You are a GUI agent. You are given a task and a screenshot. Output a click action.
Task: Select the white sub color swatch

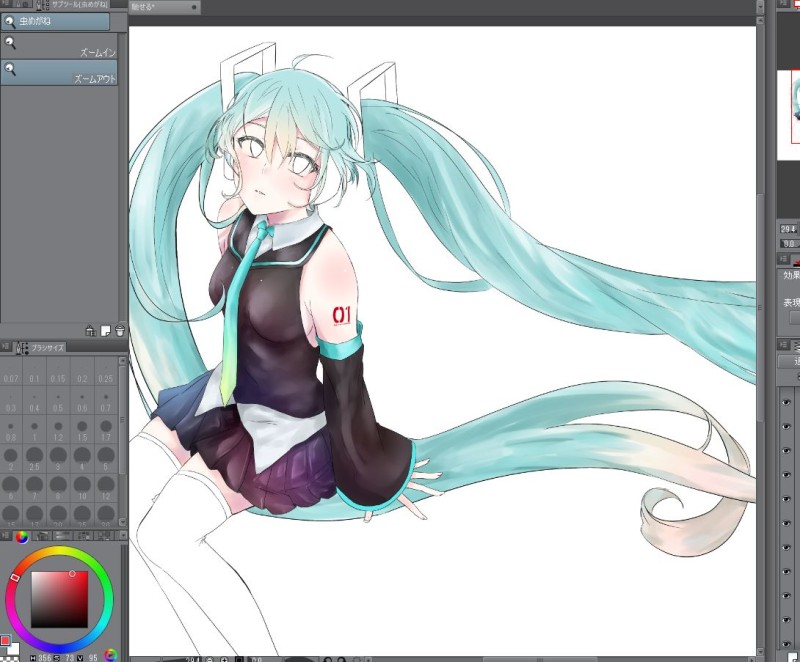pyautogui.click(x=14, y=649)
